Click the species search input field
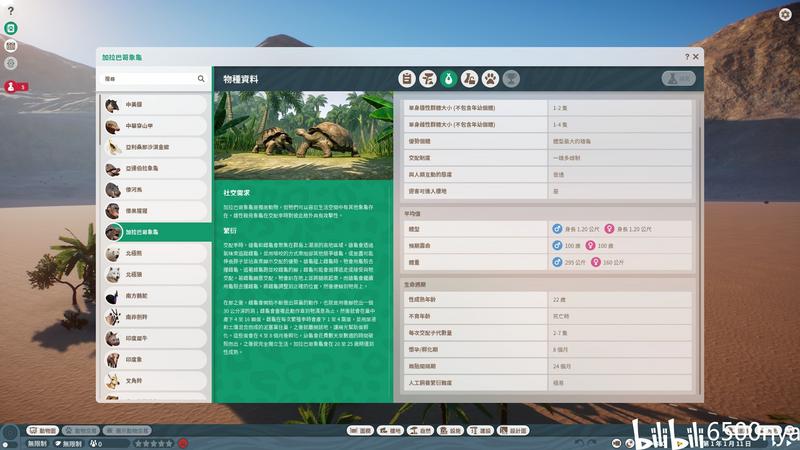The image size is (800, 450). [148, 79]
